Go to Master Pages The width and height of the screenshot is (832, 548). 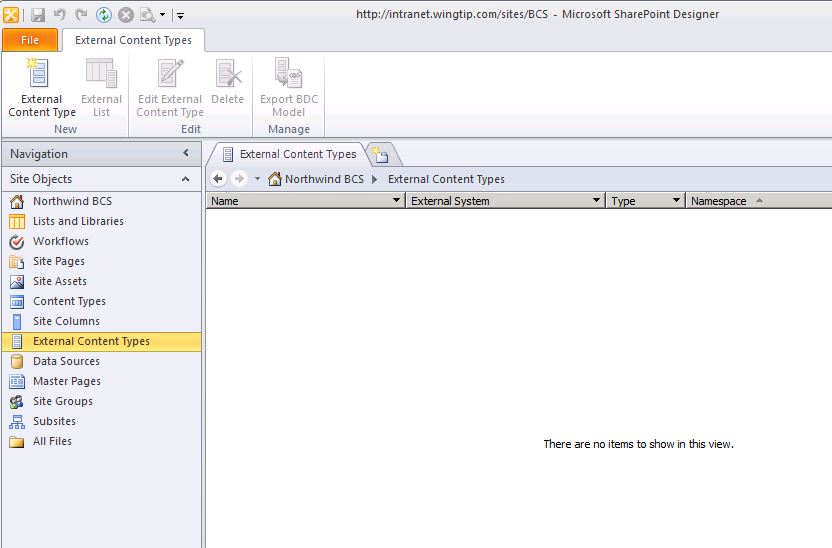[102, 381]
